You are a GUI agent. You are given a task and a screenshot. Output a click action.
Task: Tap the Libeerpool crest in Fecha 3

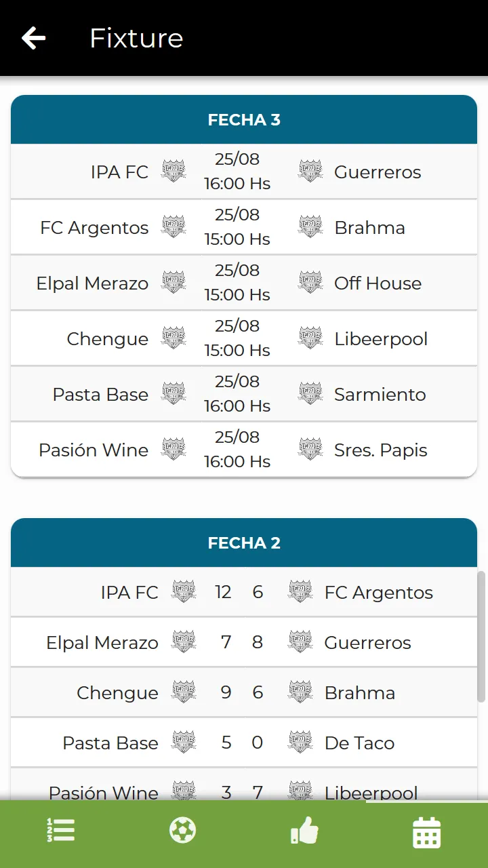coord(310,338)
